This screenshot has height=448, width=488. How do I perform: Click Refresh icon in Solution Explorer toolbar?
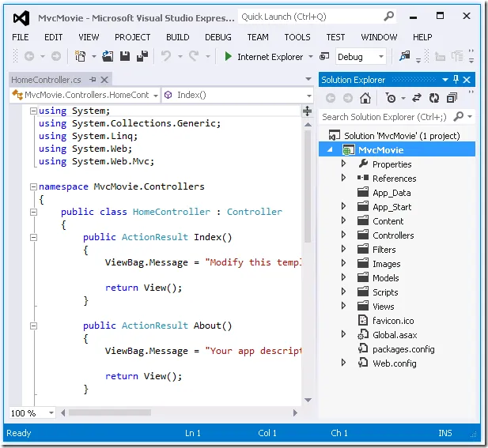[433, 98]
